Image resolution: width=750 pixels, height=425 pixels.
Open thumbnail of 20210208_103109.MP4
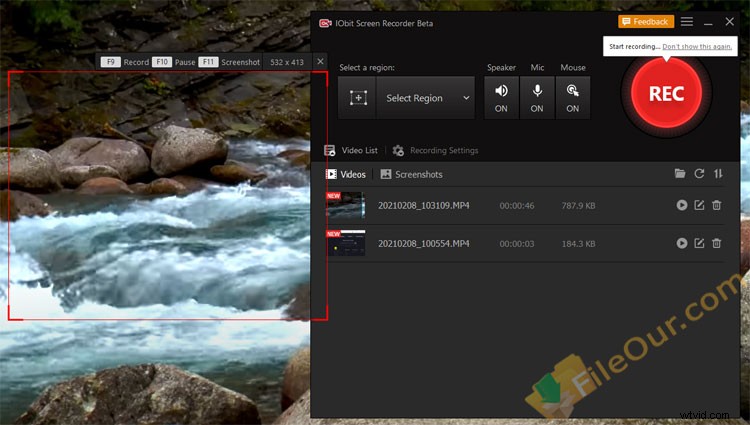point(346,205)
